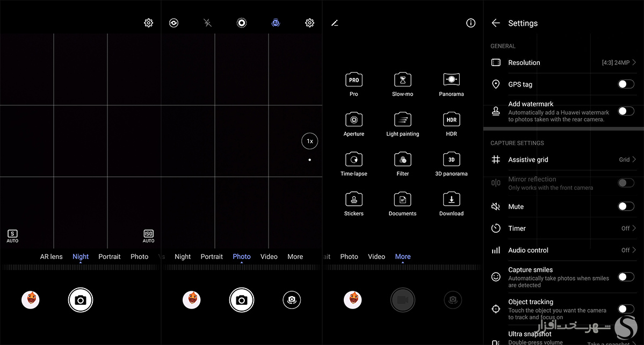Viewport: 644px width, 345px height.
Task: Tap the Stickers mode icon
Action: [353, 200]
